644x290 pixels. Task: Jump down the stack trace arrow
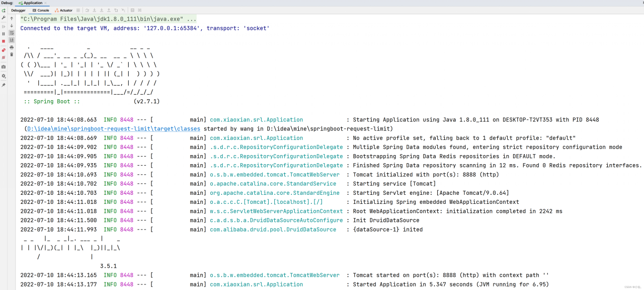click(12, 26)
